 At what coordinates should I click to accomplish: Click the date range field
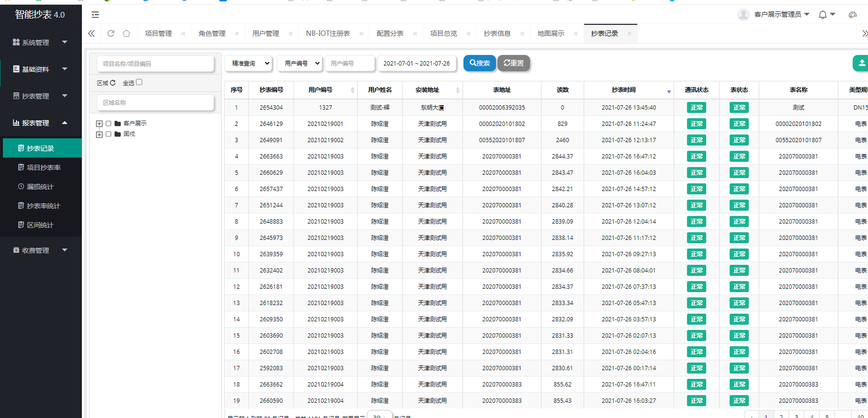[417, 64]
